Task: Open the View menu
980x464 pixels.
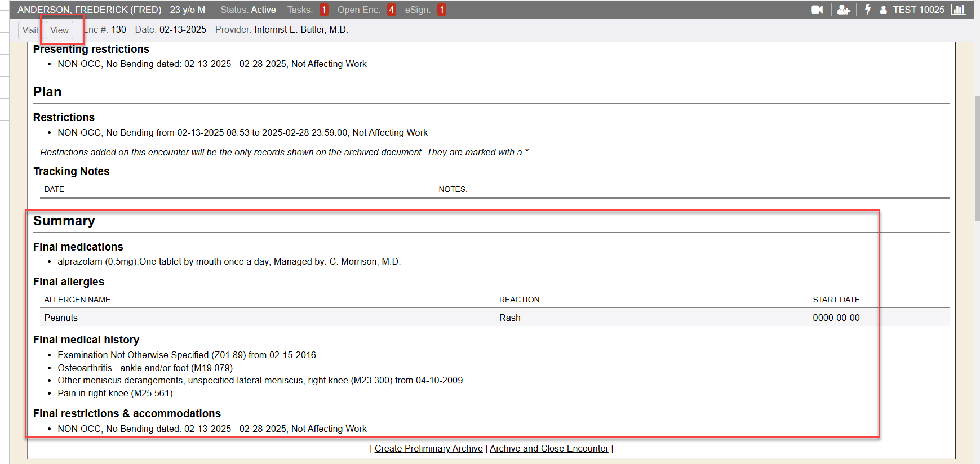Action: tap(59, 30)
